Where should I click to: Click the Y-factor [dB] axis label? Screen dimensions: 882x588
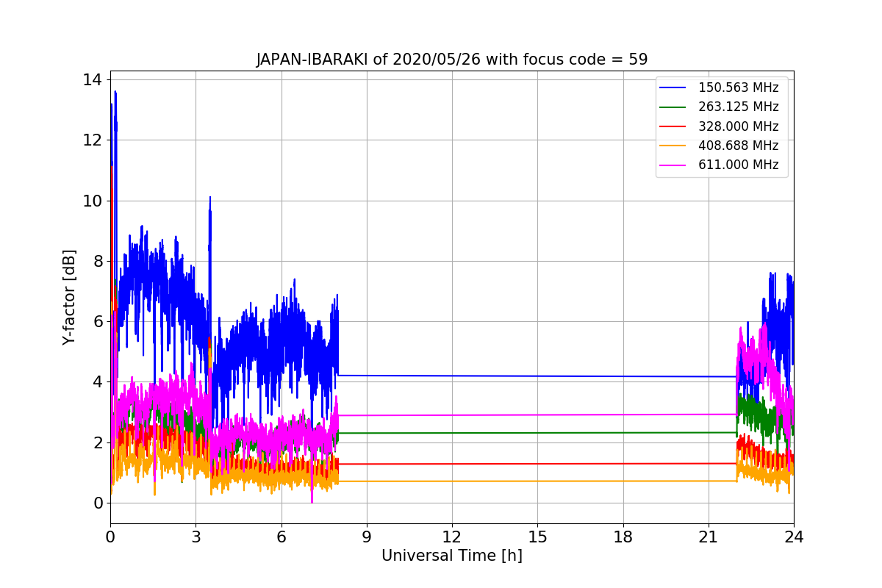click(x=69, y=298)
